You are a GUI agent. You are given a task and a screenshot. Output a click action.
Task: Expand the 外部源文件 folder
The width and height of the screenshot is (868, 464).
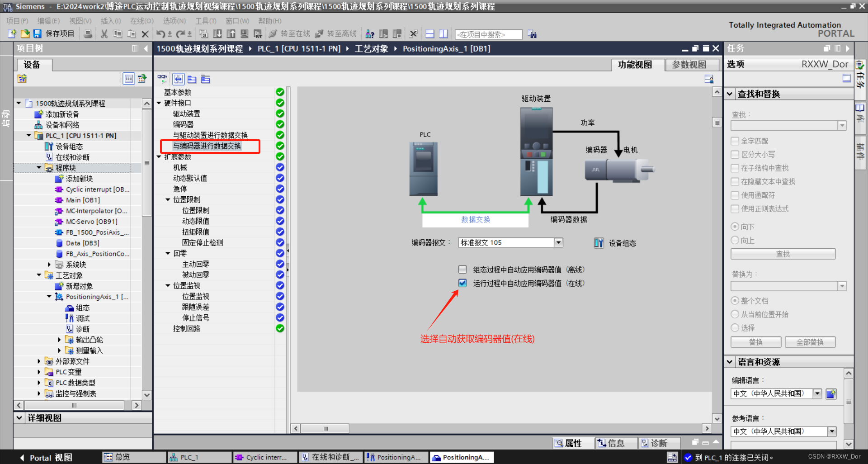pos(39,361)
